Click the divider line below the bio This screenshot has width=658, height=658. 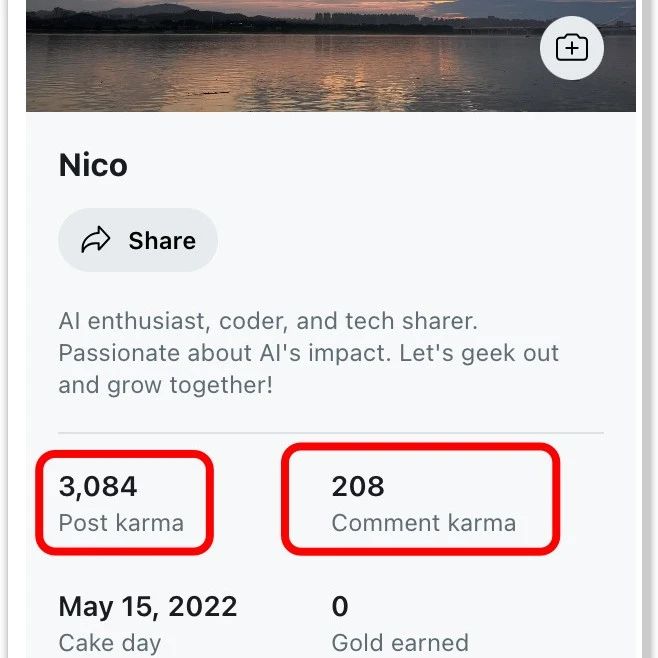(x=331, y=432)
